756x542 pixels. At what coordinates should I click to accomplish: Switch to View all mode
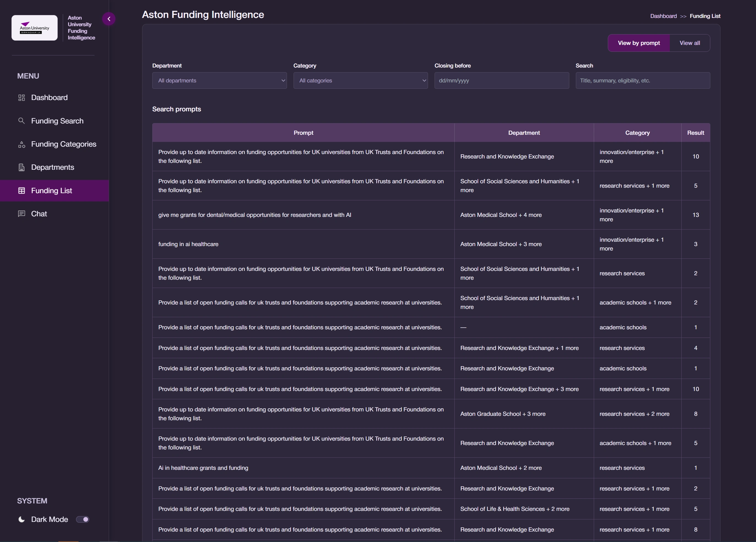click(x=689, y=43)
